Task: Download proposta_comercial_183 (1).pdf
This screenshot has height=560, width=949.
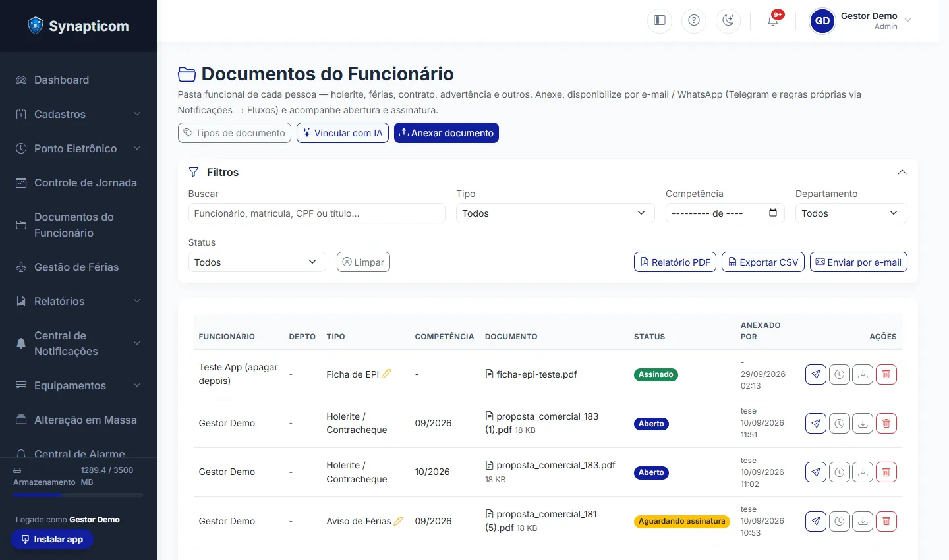Action: (x=863, y=423)
